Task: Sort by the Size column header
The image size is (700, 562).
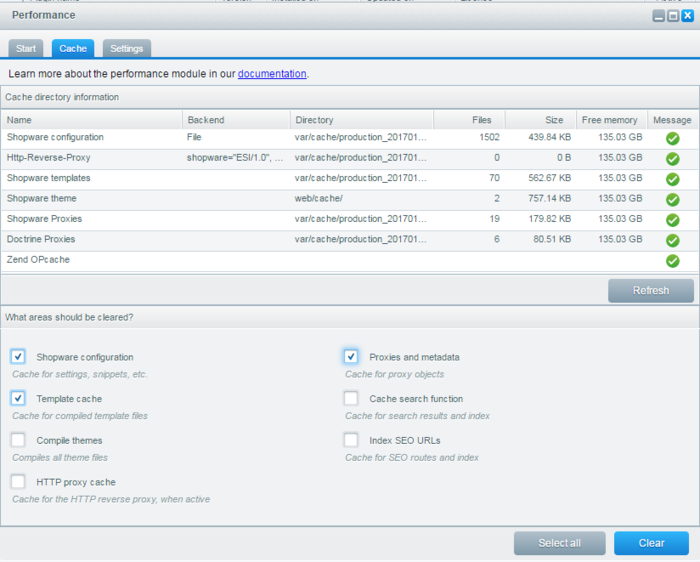Action: point(541,120)
